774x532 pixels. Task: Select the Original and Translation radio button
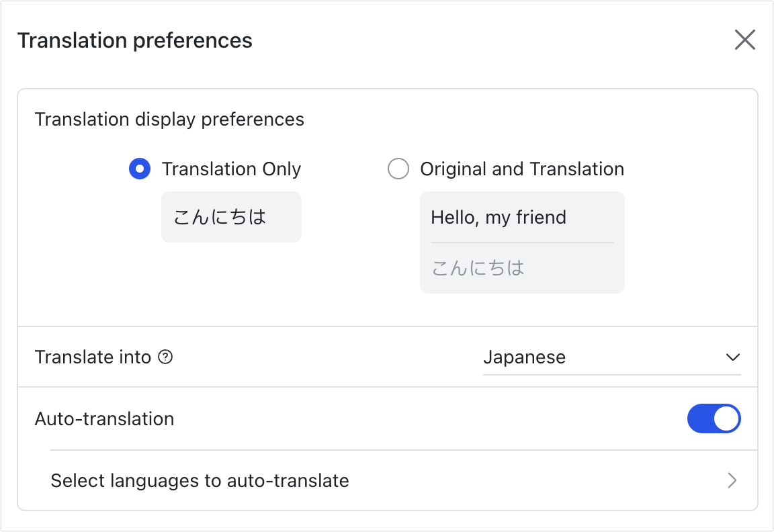point(398,169)
